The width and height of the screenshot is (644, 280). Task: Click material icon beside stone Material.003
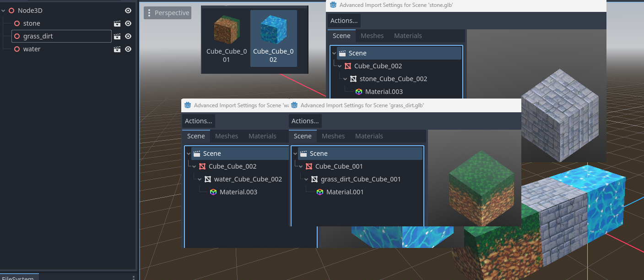[x=359, y=92]
